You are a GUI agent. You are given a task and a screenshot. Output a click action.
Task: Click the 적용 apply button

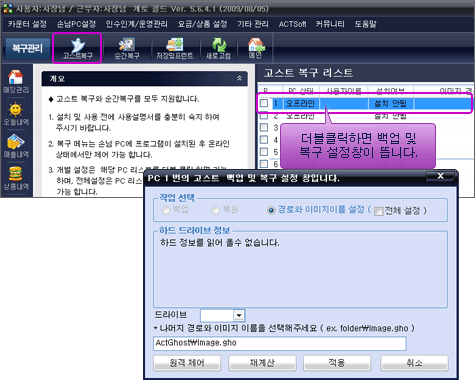click(x=337, y=363)
